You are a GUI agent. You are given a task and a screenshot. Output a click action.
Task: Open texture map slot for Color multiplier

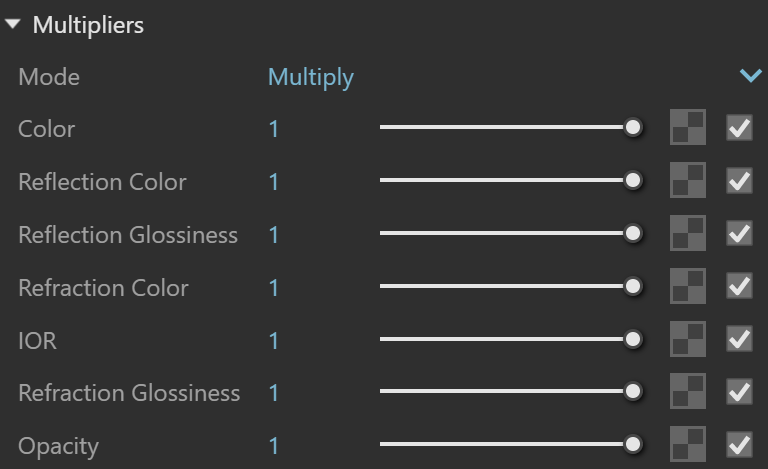coord(688,127)
